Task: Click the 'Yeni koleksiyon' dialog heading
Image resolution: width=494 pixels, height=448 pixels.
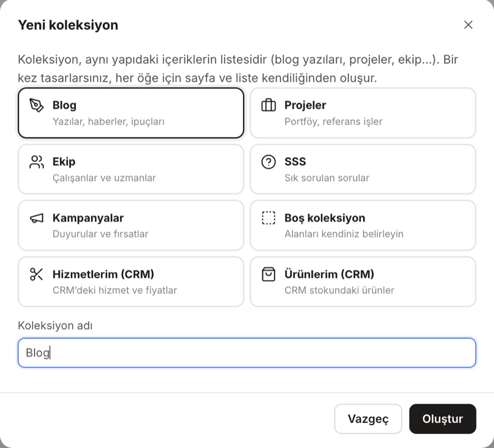Action: [x=68, y=25]
